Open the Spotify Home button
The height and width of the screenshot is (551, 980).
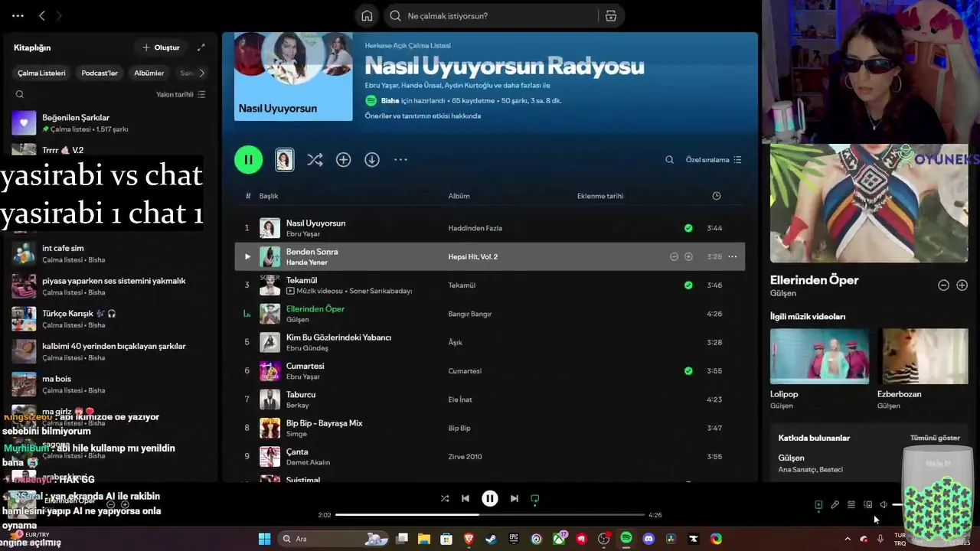click(367, 16)
